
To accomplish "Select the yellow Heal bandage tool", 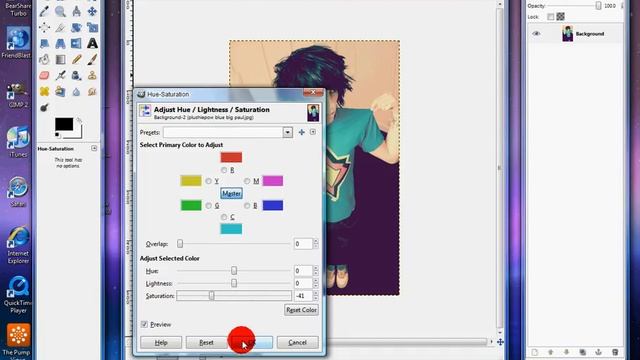I will [x=44, y=91].
